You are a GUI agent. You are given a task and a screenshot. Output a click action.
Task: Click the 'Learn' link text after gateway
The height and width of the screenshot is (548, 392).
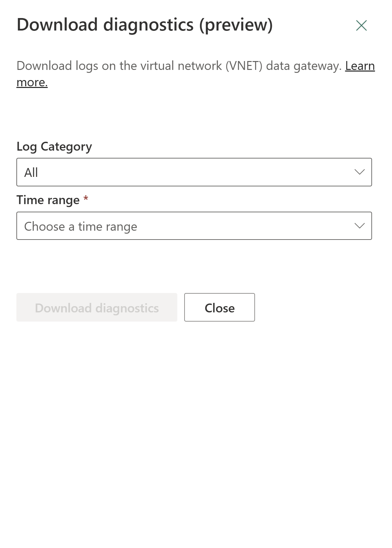click(x=360, y=66)
